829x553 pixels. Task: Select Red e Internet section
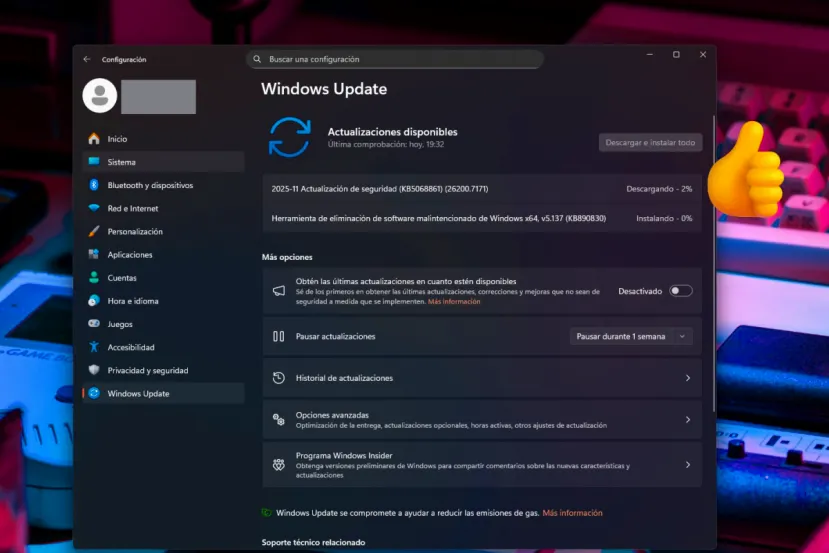pyautogui.click(x=163, y=208)
